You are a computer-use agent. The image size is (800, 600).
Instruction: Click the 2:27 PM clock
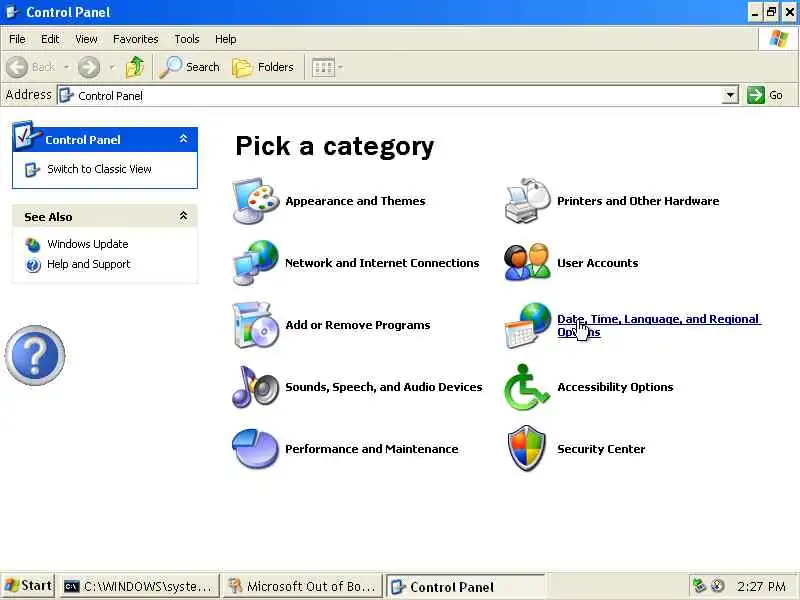(x=761, y=586)
